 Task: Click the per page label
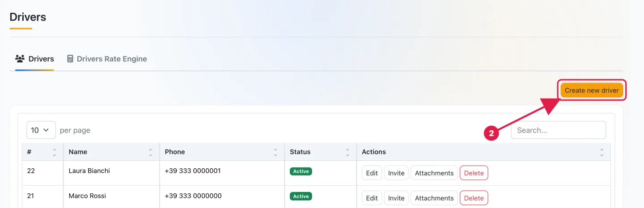pyautogui.click(x=75, y=130)
